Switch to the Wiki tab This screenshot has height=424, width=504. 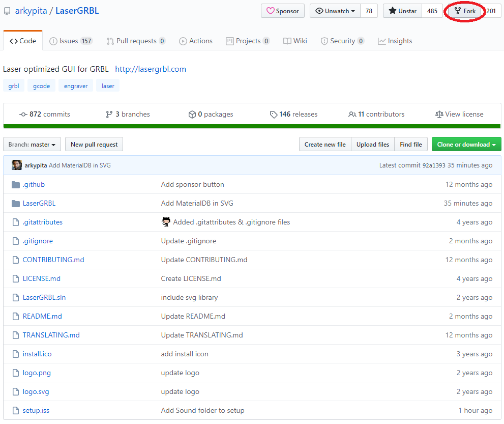coord(295,41)
